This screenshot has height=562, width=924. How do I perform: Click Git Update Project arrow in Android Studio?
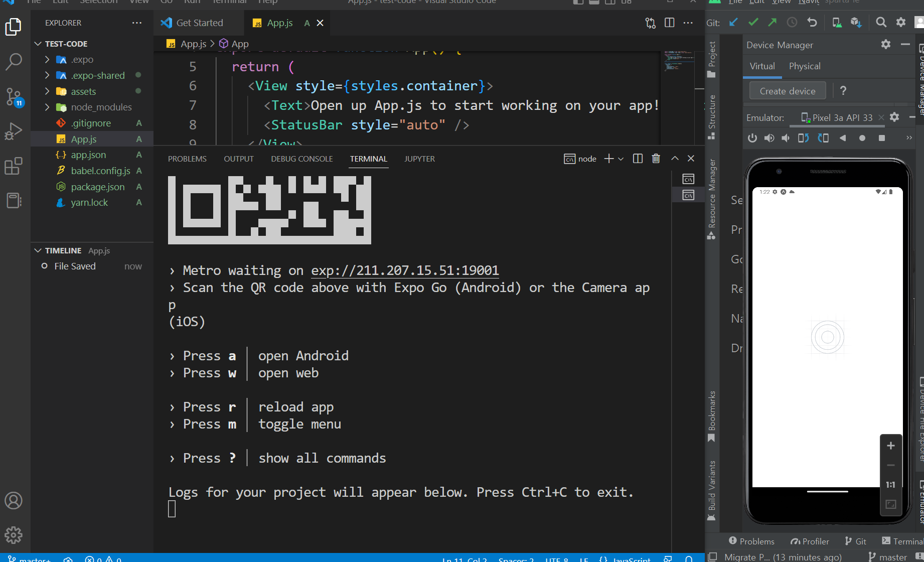(x=734, y=22)
